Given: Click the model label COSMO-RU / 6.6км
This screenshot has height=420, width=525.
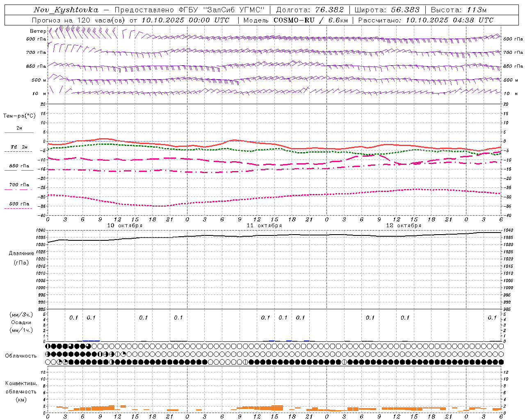Looking at the screenshot, I should coord(310,20).
